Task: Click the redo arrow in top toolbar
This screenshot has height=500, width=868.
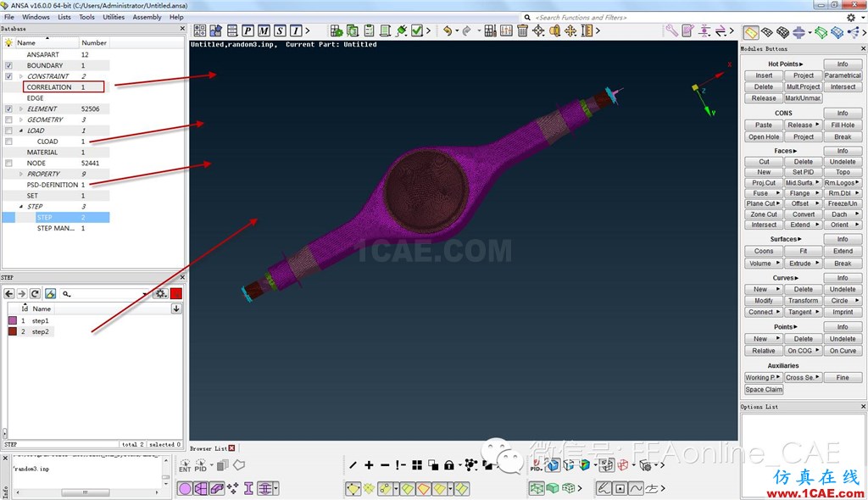Action: [x=467, y=31]
